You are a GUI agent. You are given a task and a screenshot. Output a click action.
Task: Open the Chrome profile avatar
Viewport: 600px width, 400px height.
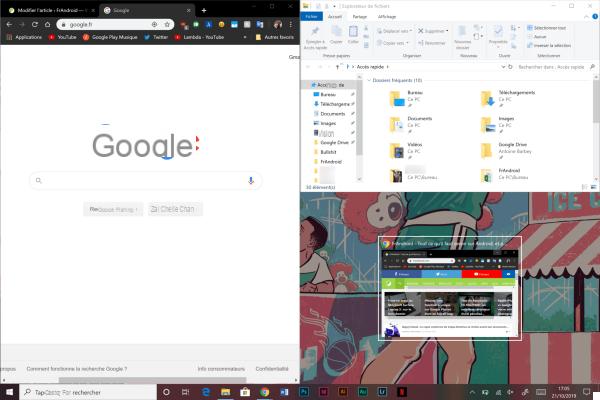tap(278, 24)
